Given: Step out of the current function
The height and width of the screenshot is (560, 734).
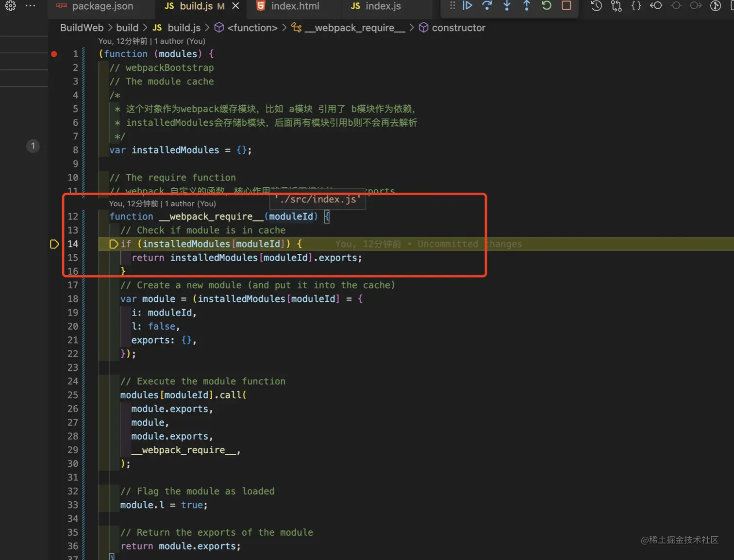Looking at the screenshot, I should 527,6.
